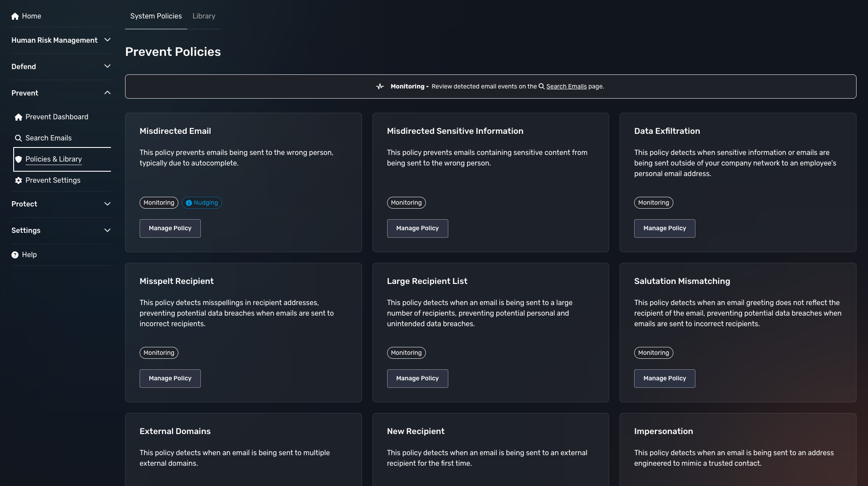Click Monitoring badge on Large Recipient List
The width and height of the screenshot is (868, 486).
406,353
